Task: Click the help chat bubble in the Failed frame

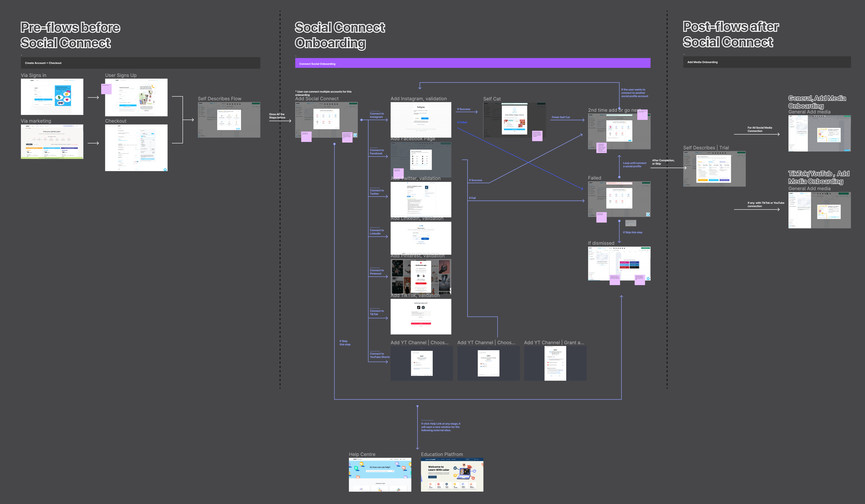Action: (x=648, y=214)
